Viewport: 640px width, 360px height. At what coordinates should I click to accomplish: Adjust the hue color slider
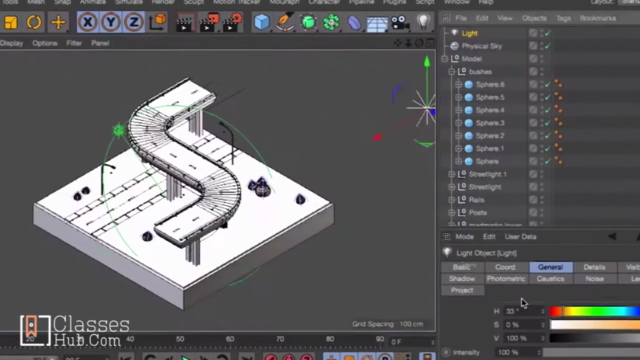595,311
